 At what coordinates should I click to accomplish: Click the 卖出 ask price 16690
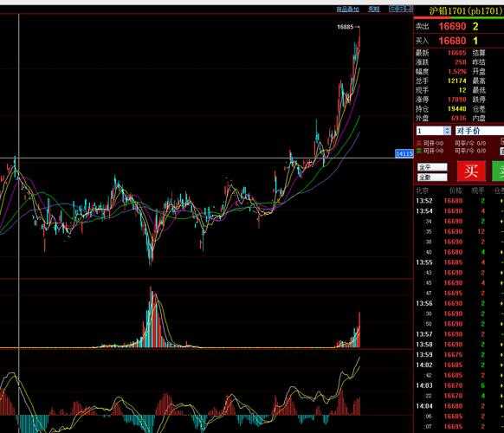[x=452, y=26]
